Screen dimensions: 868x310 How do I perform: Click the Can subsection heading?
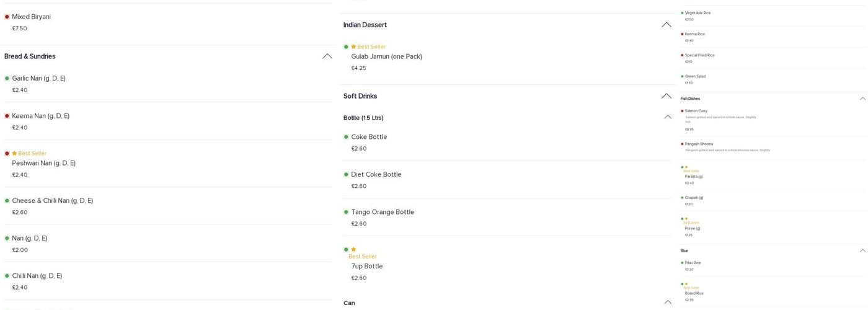tap(349, 303)
